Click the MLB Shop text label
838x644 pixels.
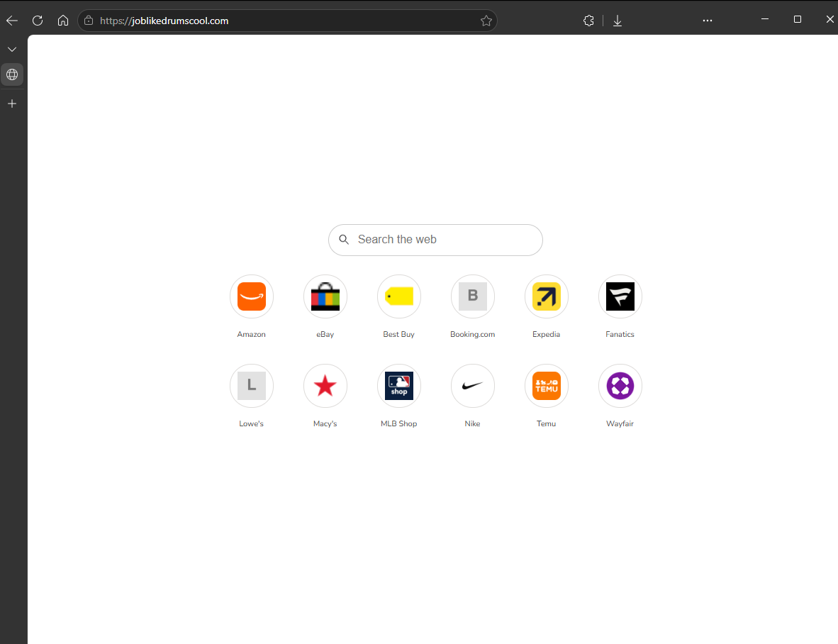398,424
